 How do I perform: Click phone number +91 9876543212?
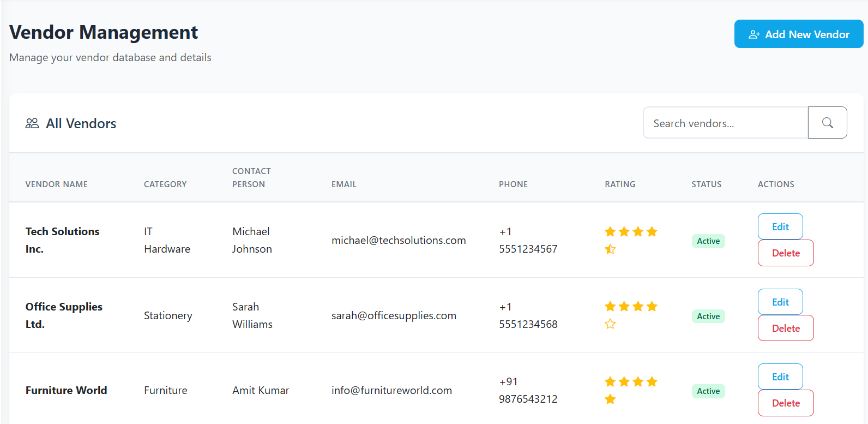coord(528,390)
